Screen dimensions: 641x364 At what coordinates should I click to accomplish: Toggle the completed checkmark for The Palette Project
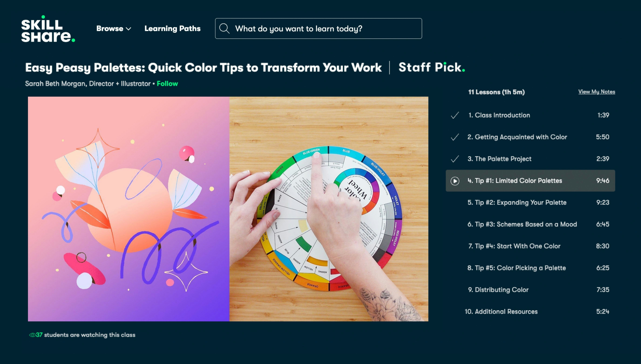pos(455,159)
